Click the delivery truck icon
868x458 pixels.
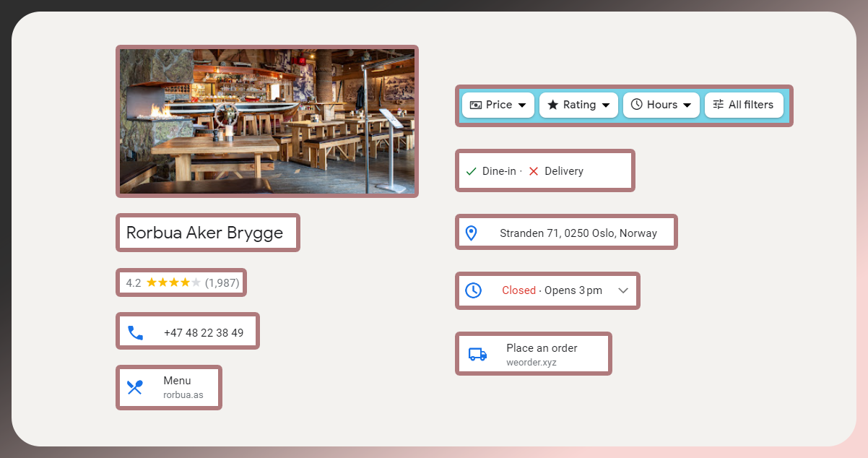477,354
